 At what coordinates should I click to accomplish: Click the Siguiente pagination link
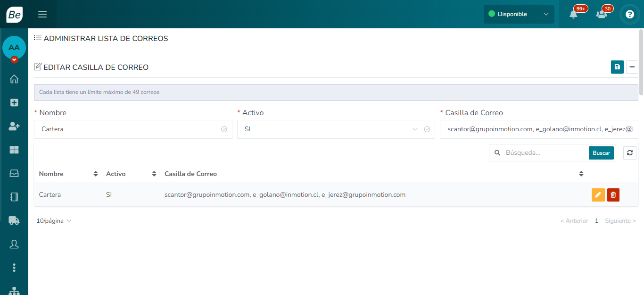[620, 221]
